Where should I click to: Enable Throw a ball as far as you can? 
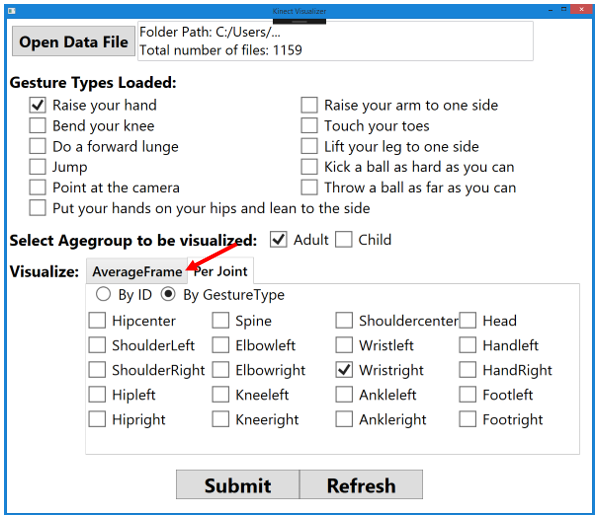coord(310,188)
